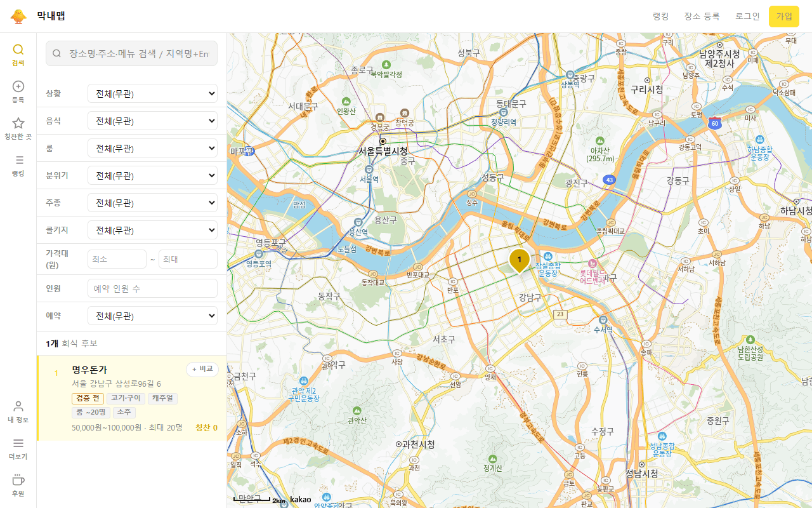Open 랭킹 in the top navigation
The height and width of the screenshot is (508, 812).
pyautogui.click(x=661, y=17)
